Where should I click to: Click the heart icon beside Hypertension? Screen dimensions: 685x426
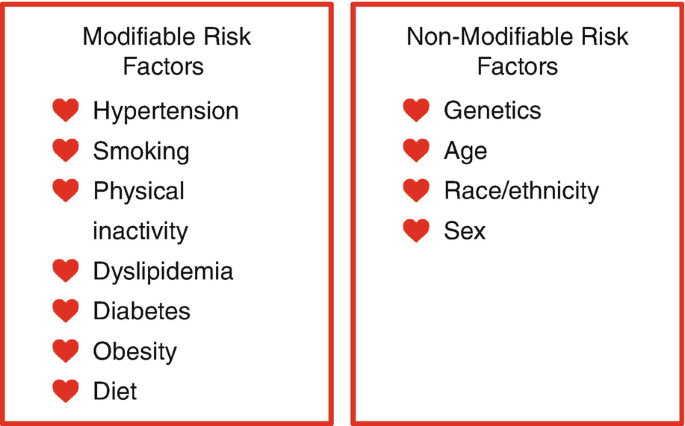tap(66, 110)
